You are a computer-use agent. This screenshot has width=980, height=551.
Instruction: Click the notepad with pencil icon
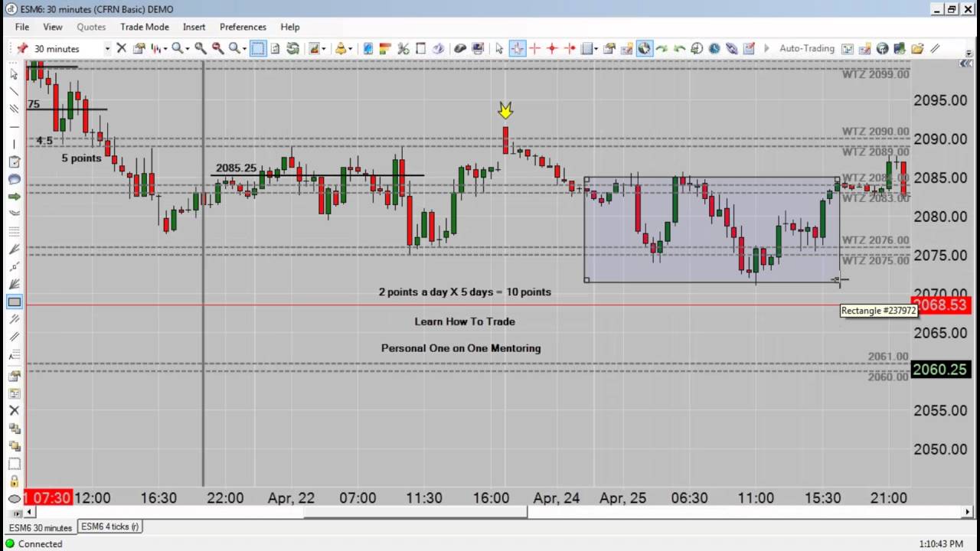750,48
